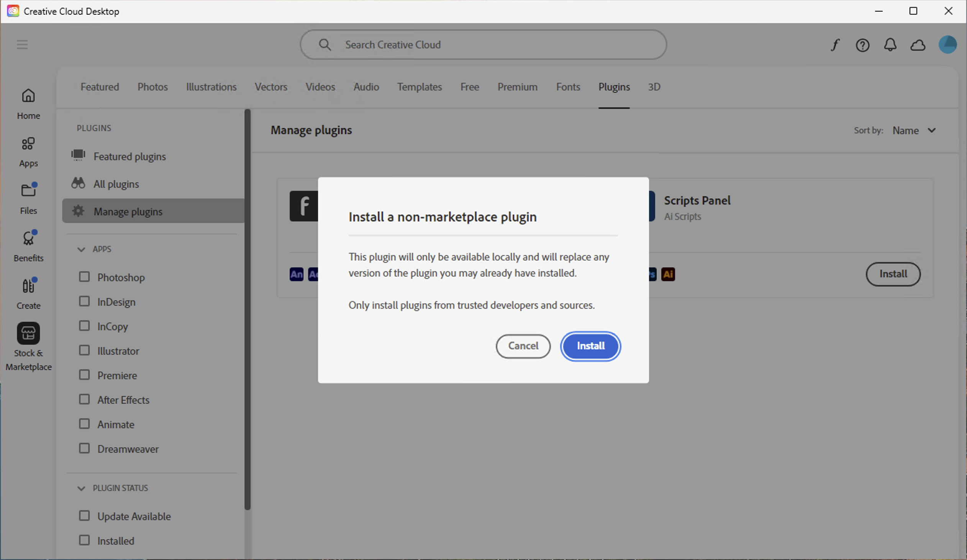Check cloud sync status icon
Viewport: 967px width, 560px height.
[x=918, y=45]
